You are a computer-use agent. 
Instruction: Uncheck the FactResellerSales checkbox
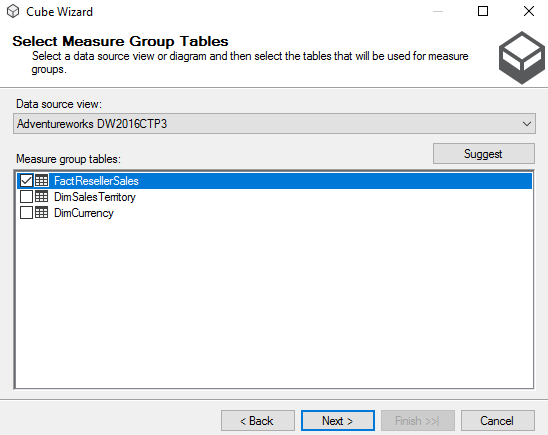click(26, 181)
